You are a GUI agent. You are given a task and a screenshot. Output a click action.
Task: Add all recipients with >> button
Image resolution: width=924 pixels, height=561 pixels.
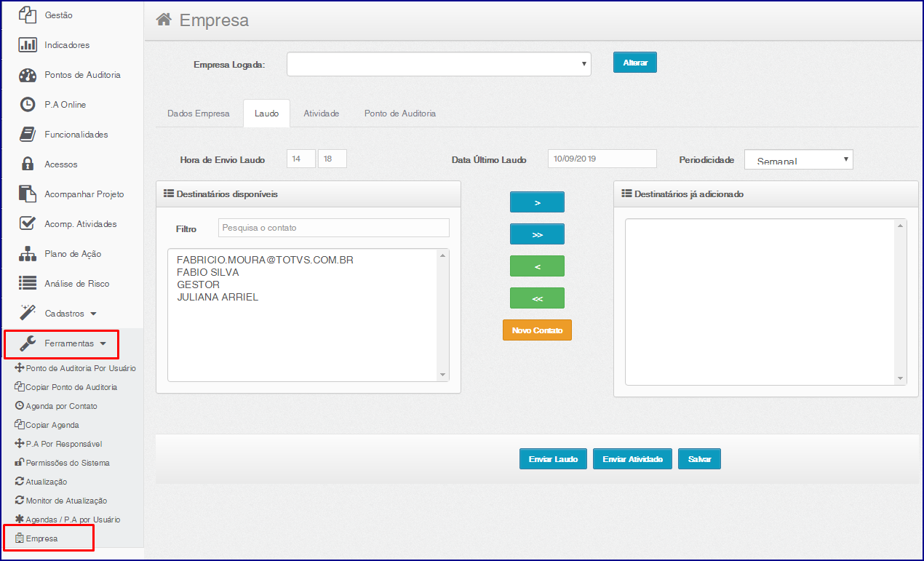point(537,234)
